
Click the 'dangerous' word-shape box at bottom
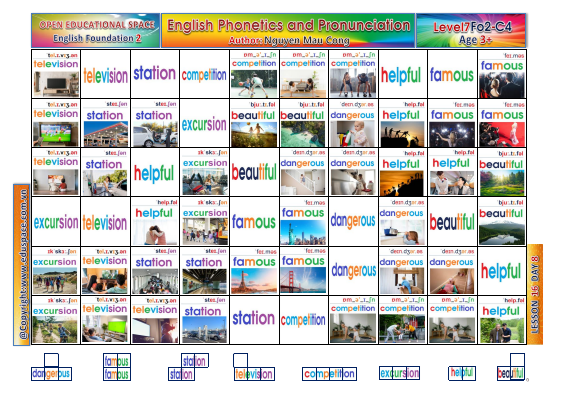(52, 367)
